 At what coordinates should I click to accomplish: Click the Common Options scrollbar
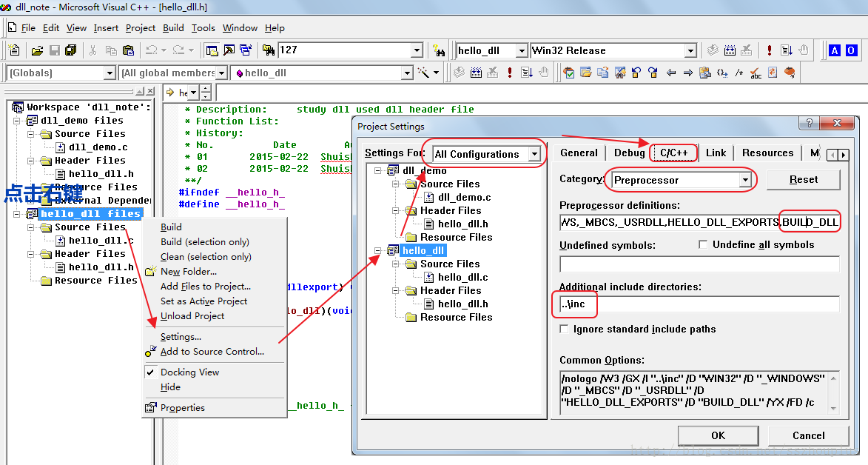(833, 393)
